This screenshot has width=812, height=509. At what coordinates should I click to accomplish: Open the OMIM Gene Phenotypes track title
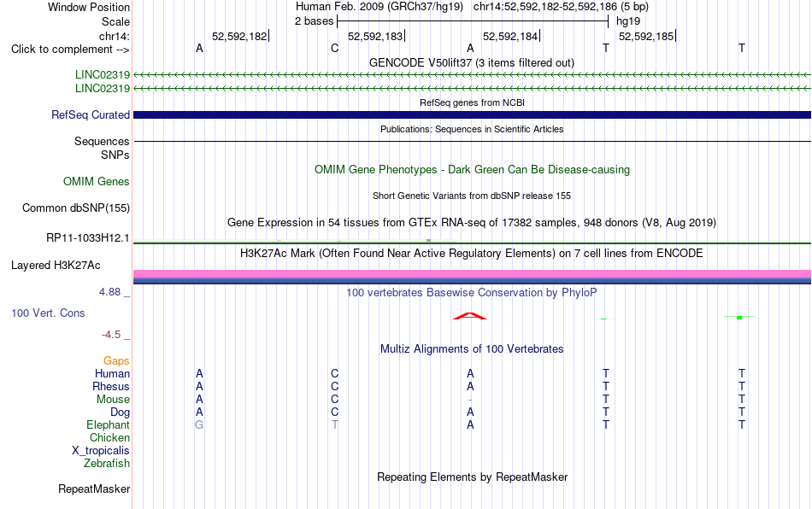click(472, 170)
